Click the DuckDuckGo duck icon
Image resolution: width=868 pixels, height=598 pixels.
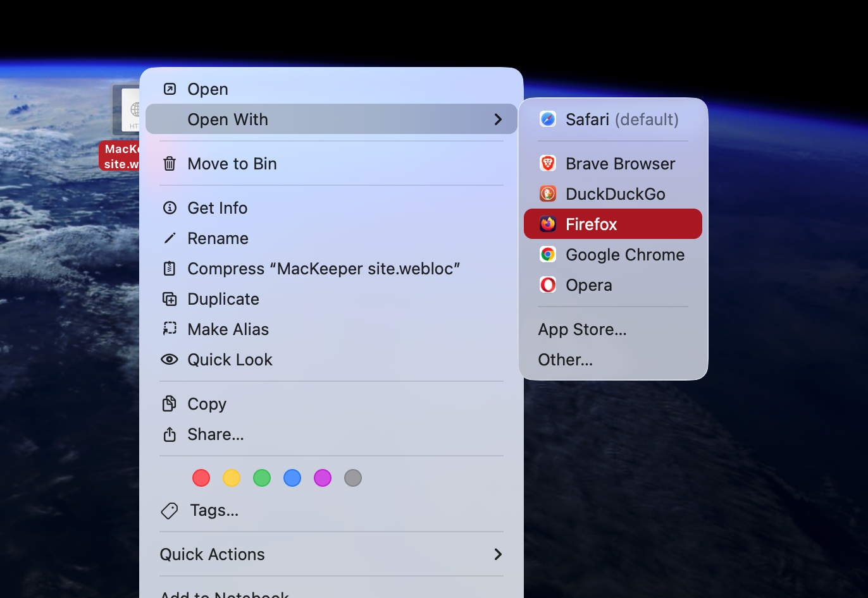[x=548, y=193]
